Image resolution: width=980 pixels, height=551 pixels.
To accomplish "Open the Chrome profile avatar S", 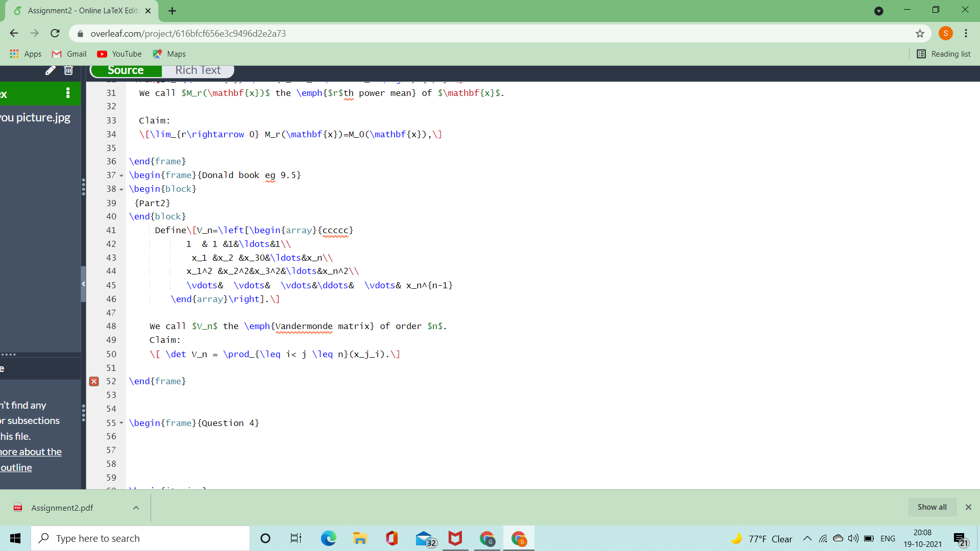I will point(946,33).
